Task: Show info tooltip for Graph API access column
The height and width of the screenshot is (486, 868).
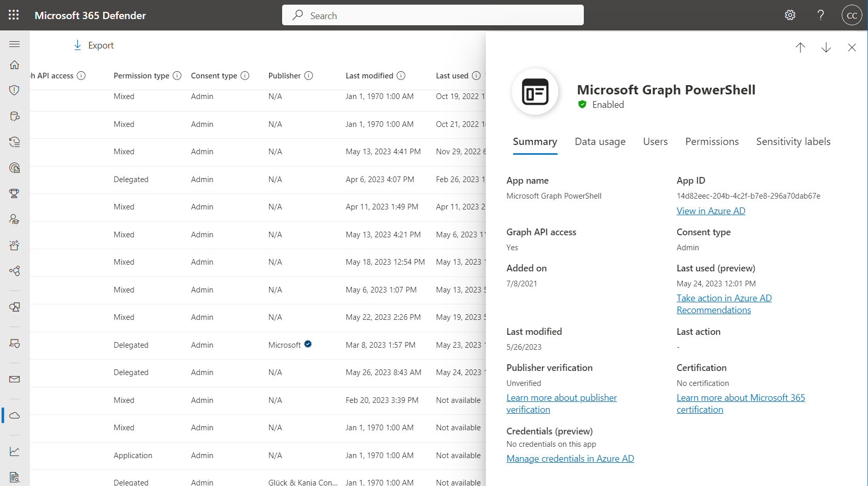Action: click(81, 75)
